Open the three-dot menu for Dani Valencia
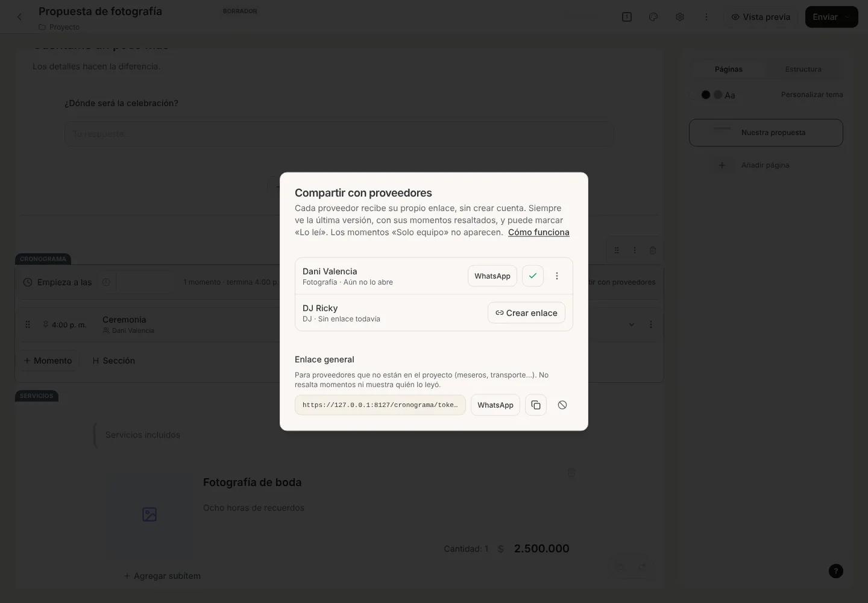 [557, 276]
